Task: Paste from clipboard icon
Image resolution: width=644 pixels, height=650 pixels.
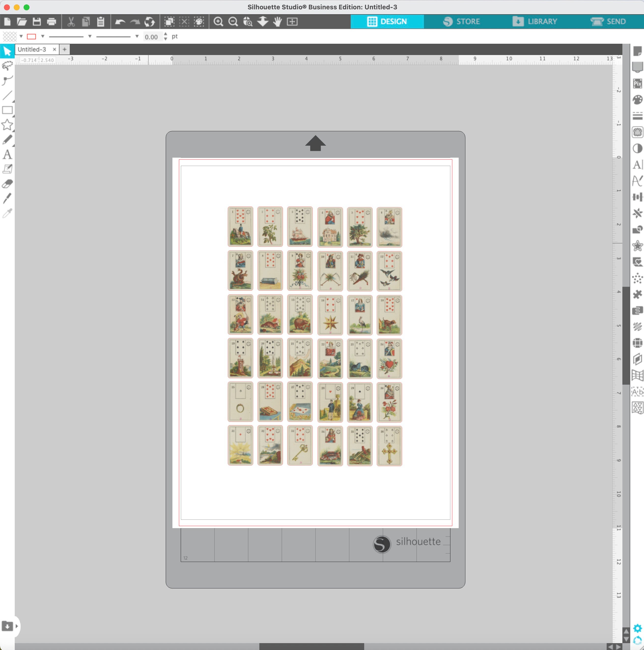Action: pyautogui.click(x=101, y=22)
